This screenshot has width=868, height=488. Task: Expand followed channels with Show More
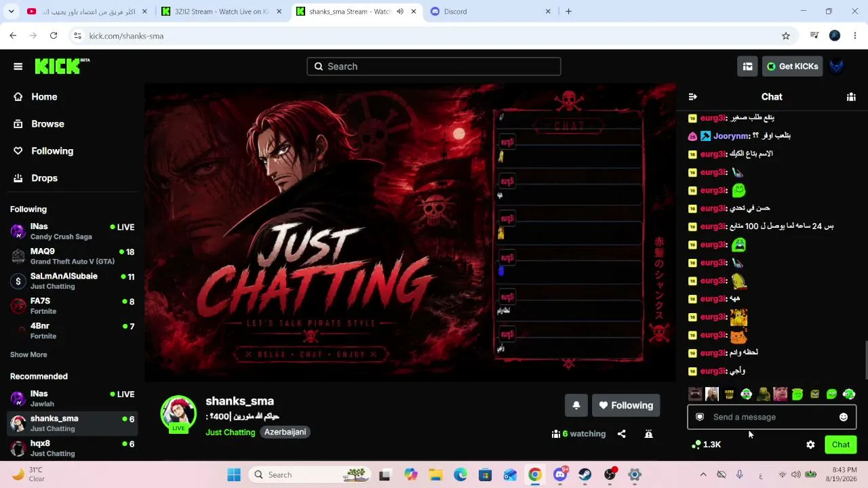pyautogui.click(x=28, y=354)
